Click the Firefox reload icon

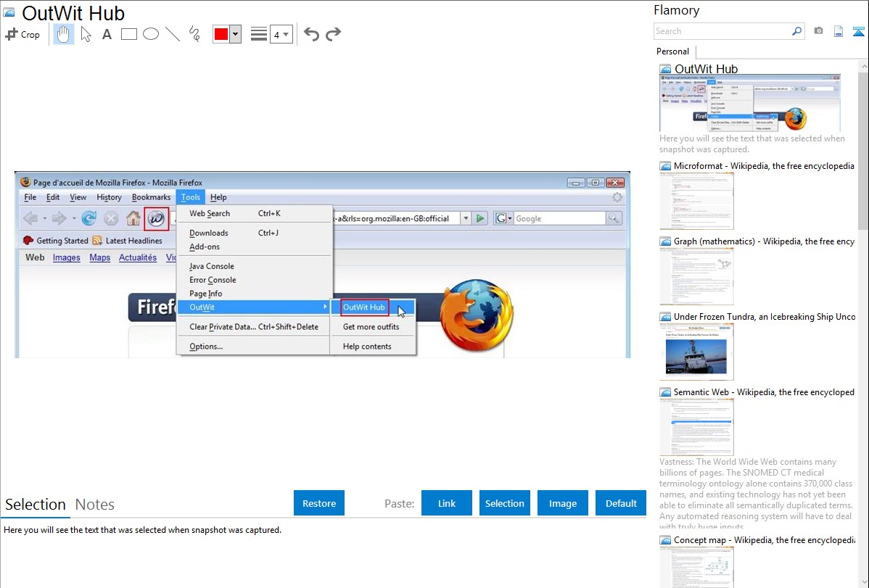[88, 218]
